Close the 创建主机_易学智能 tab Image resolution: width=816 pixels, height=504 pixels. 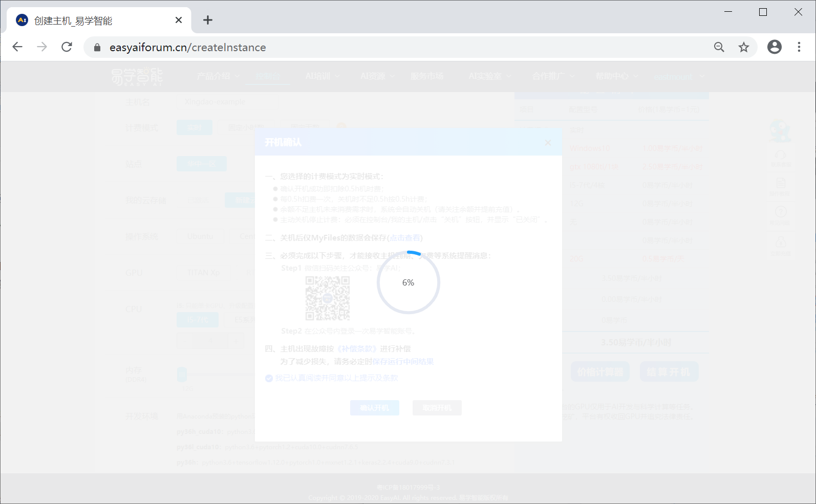click(x=179, y=20)
